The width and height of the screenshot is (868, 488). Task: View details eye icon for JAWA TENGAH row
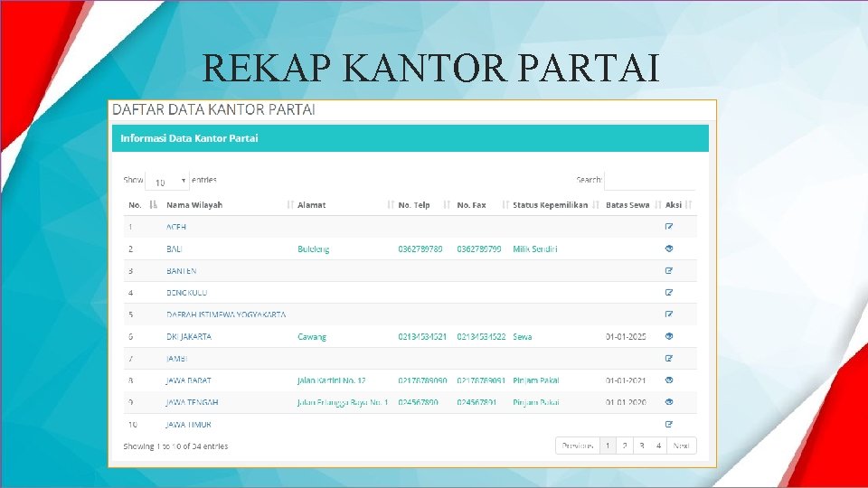click(669, 402)
